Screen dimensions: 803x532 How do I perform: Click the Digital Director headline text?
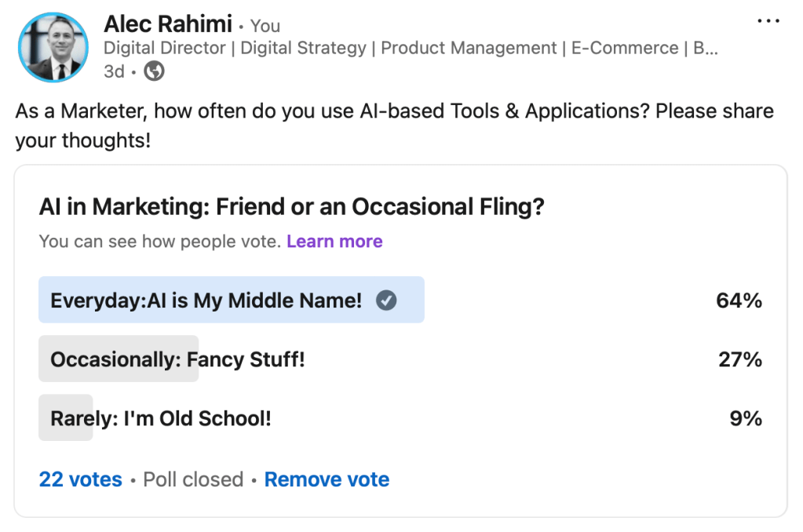[411, 48]
